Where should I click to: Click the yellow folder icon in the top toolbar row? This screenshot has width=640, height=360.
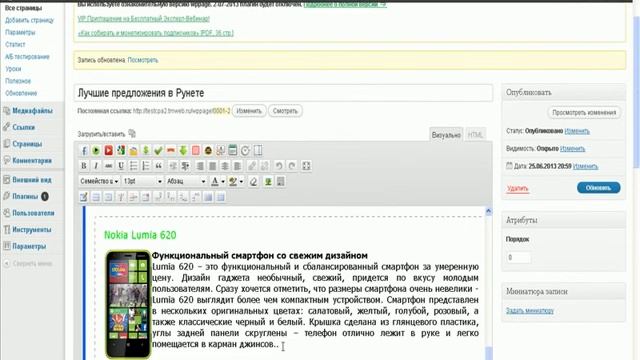click(x=133, y=151)
